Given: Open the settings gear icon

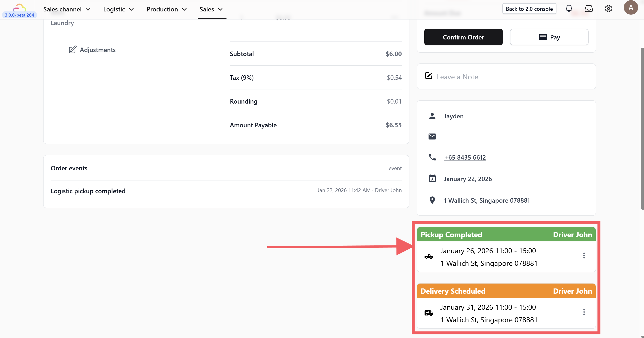Looking at the screenshot, I should 608,9.
